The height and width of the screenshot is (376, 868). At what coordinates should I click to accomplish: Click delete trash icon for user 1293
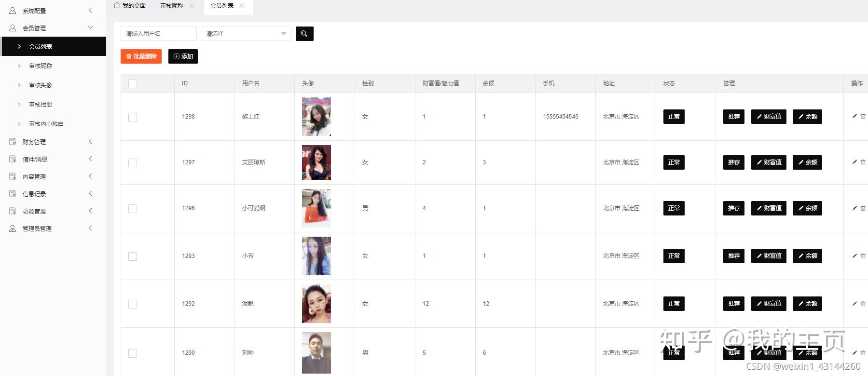(863, 255)
